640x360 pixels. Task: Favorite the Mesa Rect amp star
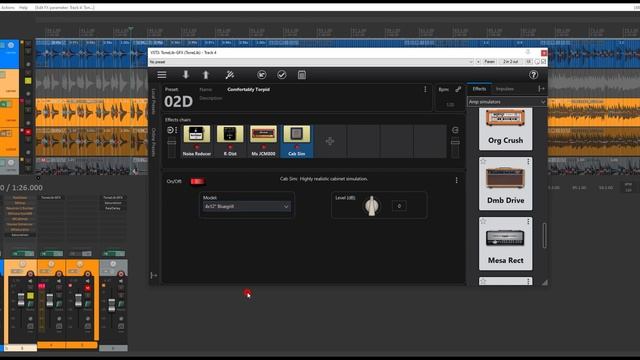tap(483, 222)
